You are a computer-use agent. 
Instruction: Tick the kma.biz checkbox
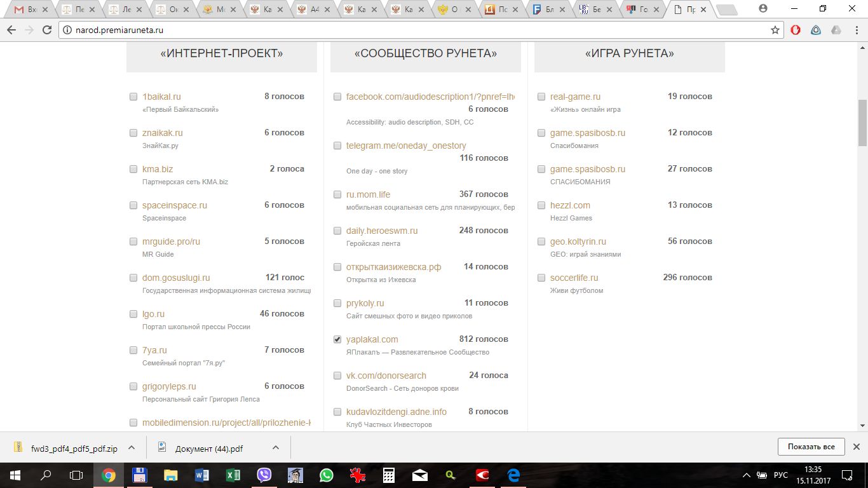pyautogui.click(x=133, y=170)
